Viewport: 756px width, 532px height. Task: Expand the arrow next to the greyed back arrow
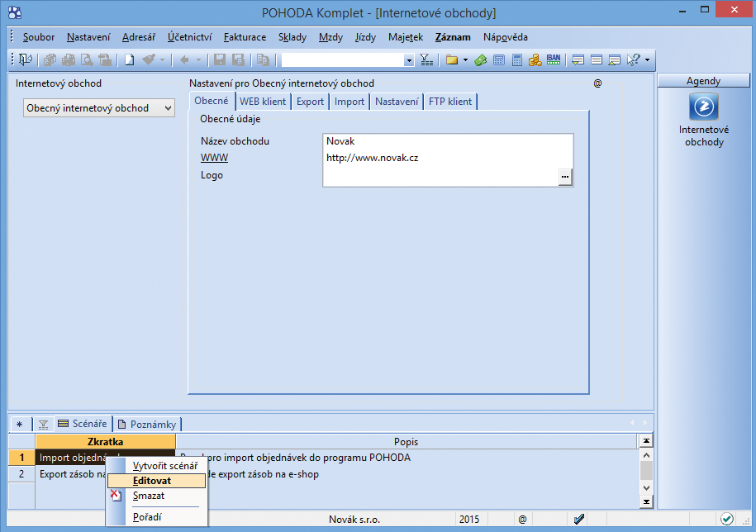198,59
